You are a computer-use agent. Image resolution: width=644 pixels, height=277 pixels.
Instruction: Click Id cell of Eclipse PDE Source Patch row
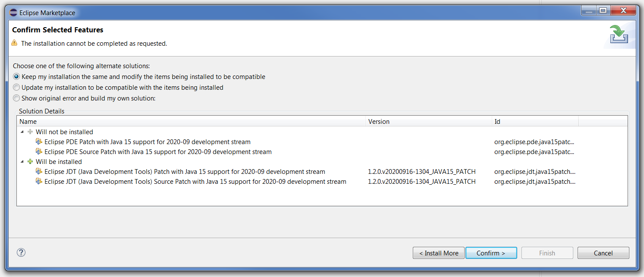[535, 151]
